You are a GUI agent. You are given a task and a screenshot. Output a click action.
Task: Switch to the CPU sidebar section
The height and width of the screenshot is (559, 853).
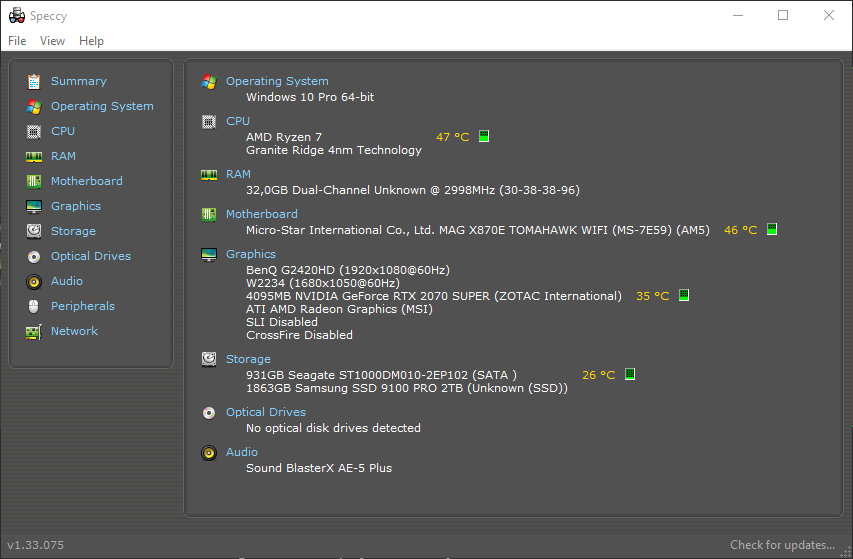63,131
